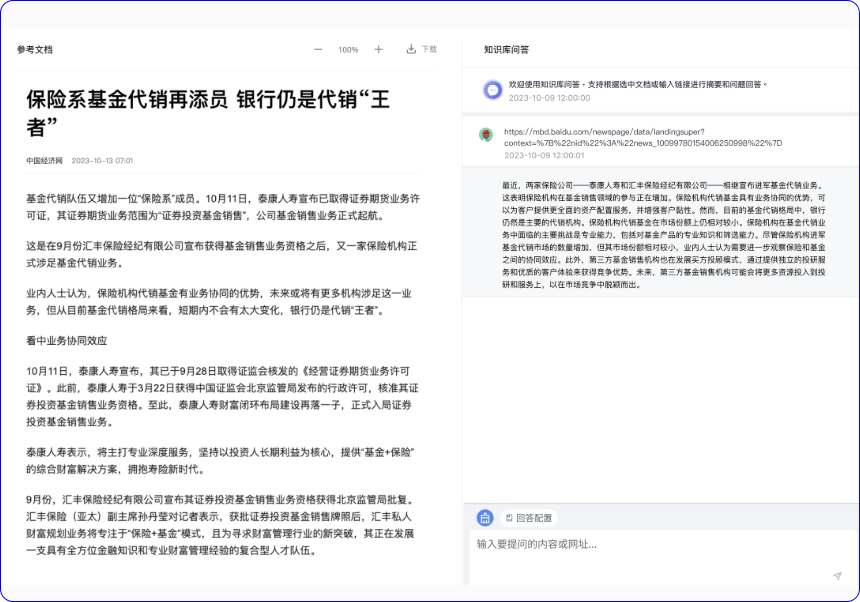The height and width of the screenshot is (602, 860).
Task: Click the download arrow icon
Action: click(411, 49)
